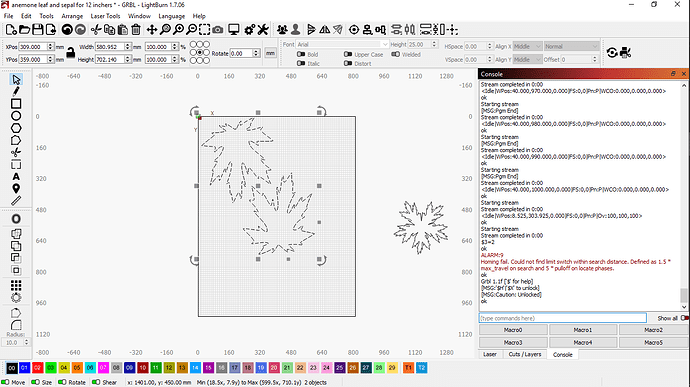Image resolution: width=690 pixels, height=387 pixels.
Task: Open the Measure ruler tool
Action: (16, 201)
